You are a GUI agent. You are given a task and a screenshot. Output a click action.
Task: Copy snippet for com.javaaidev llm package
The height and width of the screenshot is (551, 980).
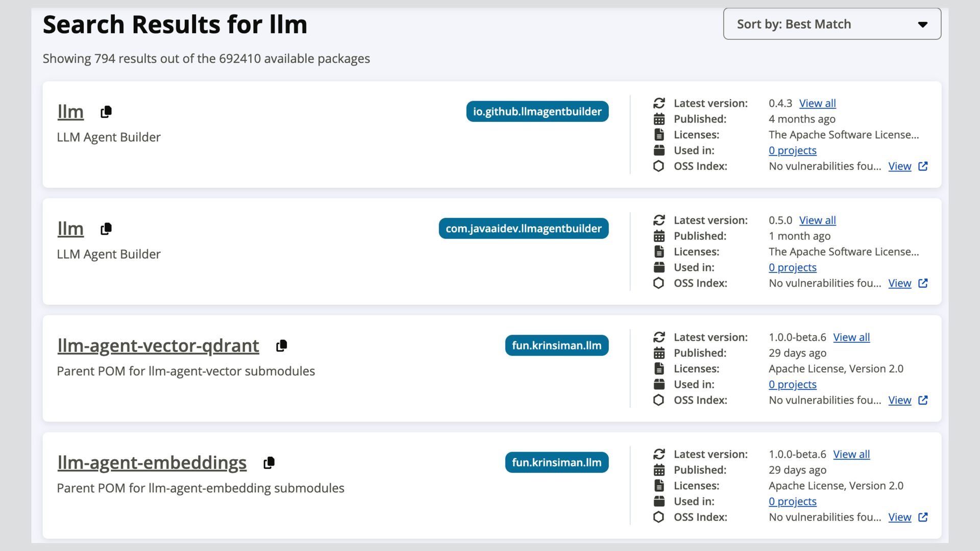coord(106,229)
